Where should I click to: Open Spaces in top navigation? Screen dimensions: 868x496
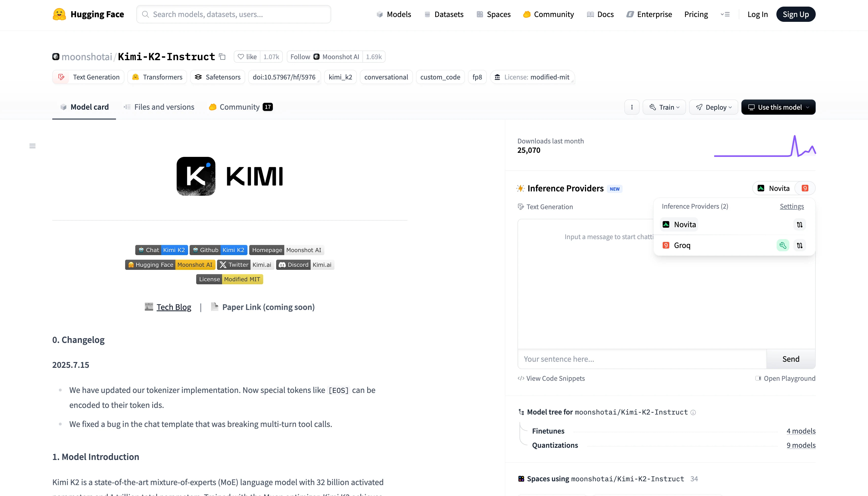pos(493,14)
